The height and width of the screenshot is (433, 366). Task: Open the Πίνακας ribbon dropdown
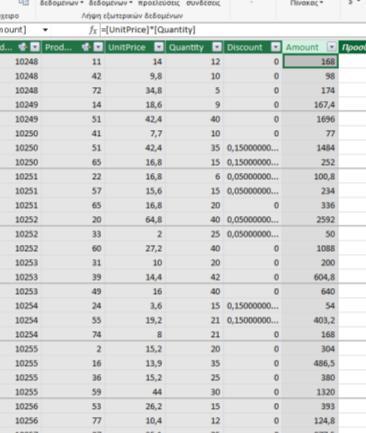307,3
